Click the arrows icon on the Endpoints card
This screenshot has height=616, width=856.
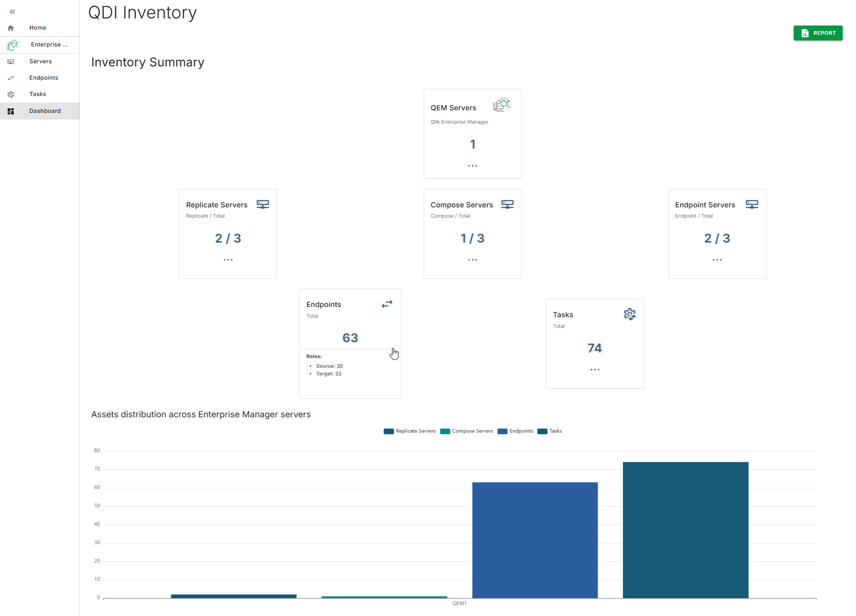[x=387, y=304]
